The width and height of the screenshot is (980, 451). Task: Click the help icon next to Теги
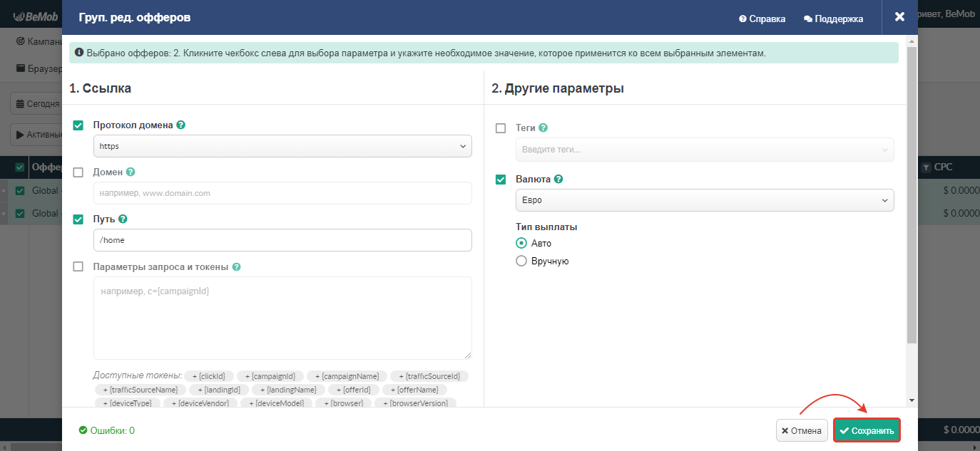click(x=543, y=128)
